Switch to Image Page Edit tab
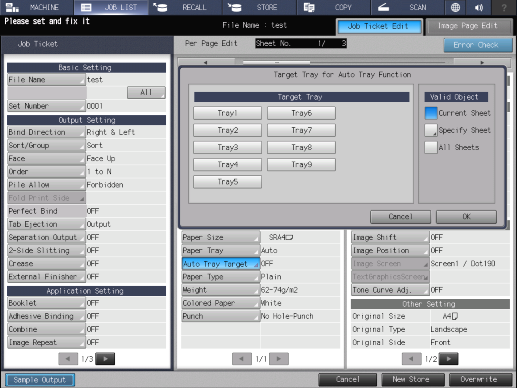The image size is (517, 388). click(469, 26)
